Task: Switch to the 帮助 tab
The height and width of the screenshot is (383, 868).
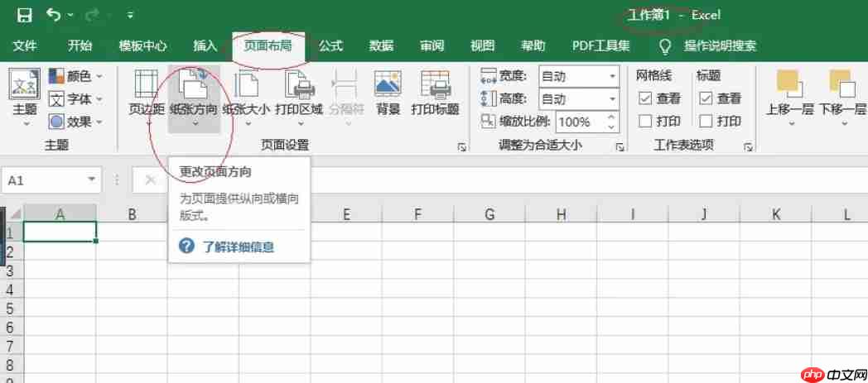Action: click(533, 45)
